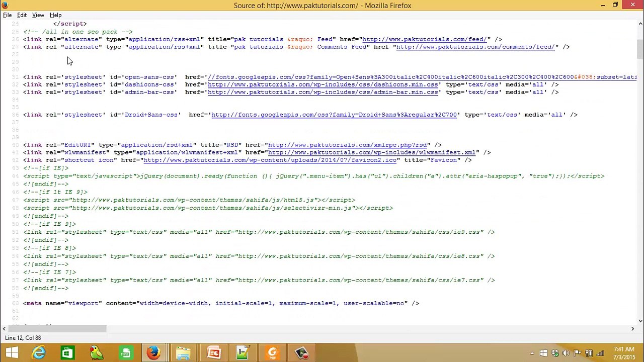The image size is (644, 362).
Task: Open the Open+Sans googleapis font link
Action: point(422,77)
